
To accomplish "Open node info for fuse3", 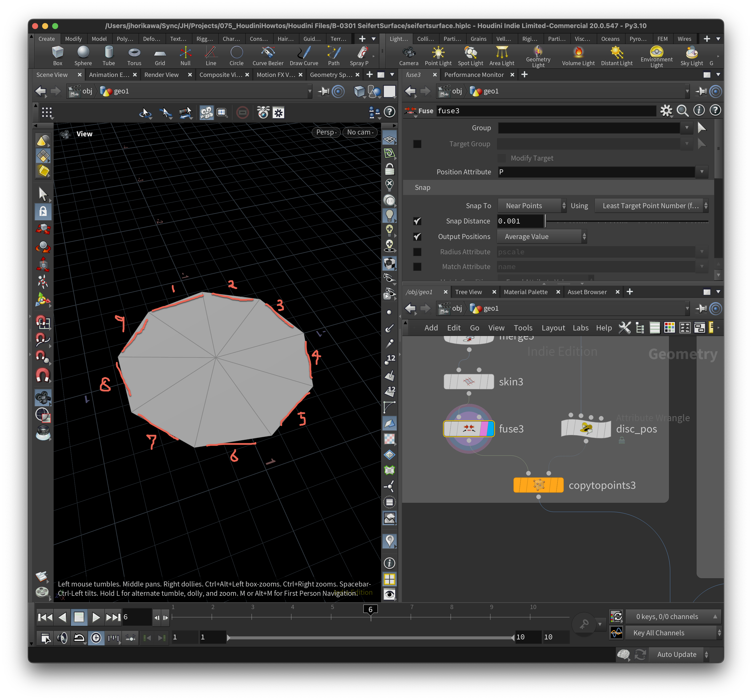I will [x=698, y=110].
